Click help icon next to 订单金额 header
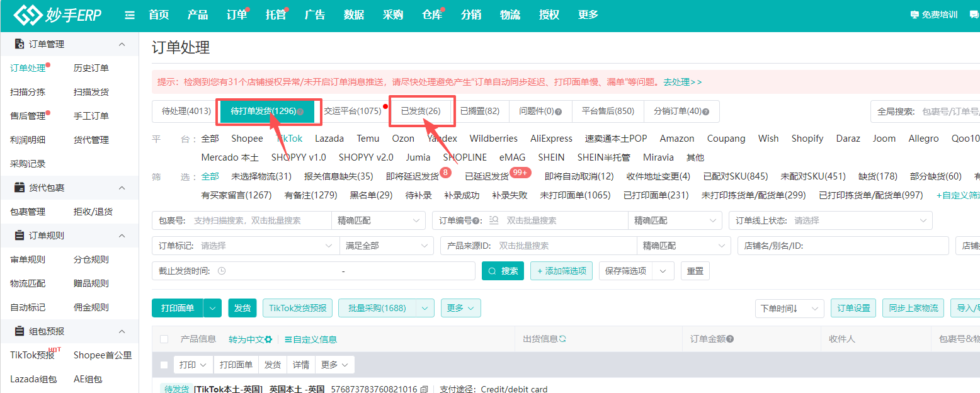This screenshot has width=980, height=393. pos(730,339)
